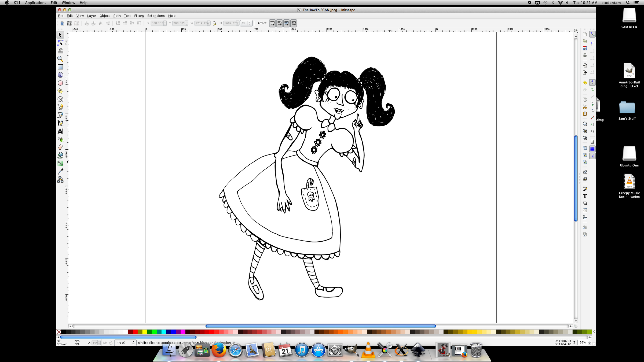Undo the last action
The width and height of the screenshot is (644, 362).
585,83
